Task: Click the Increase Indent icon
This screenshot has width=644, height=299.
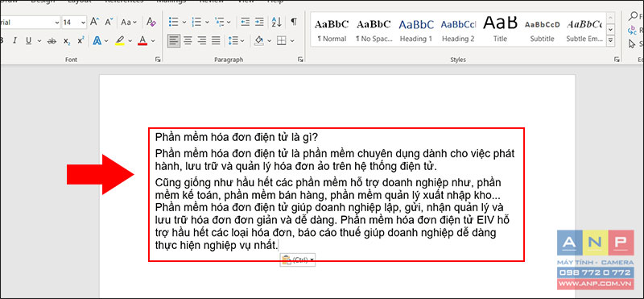Action: point(259,23)
